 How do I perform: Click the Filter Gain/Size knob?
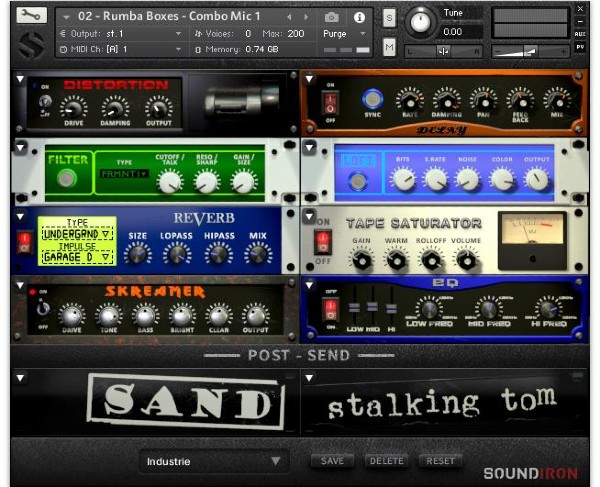click(x=243, y=182)
